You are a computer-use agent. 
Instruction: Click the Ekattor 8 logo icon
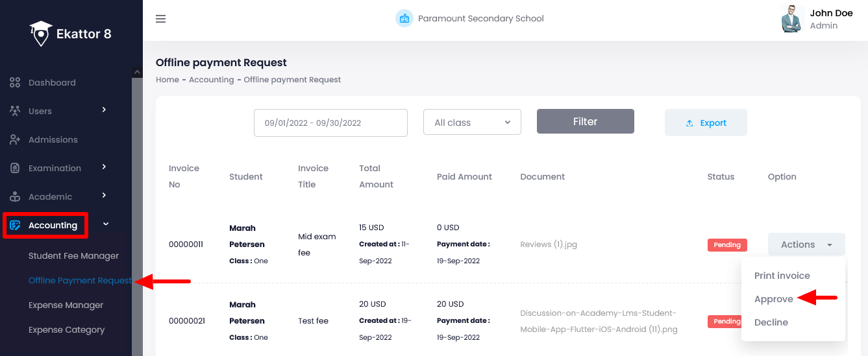pyautogui.click(x=41, y=34)
